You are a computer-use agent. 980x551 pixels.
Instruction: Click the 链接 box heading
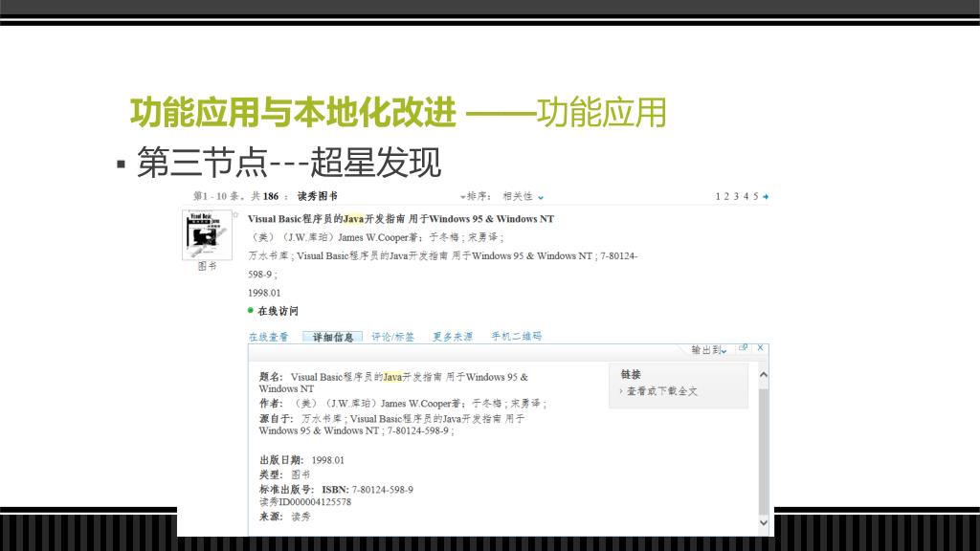(631, 374)
